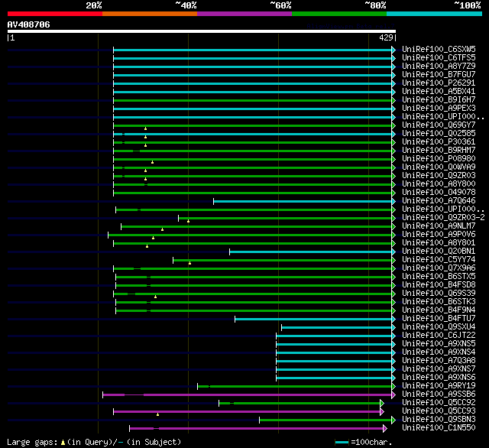Click the UniRef100_A9XNS5 label
This screenshot has width=489, height=448.
439,344
